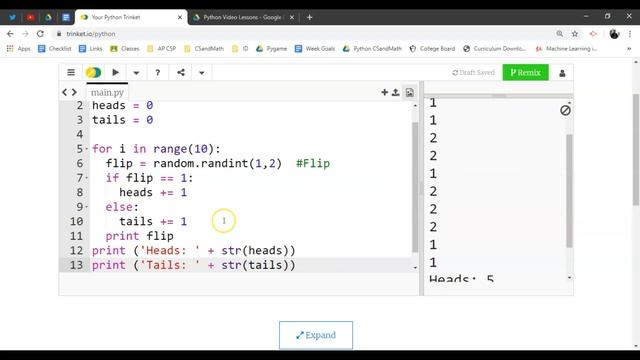Stop output with the cancel circle icon
This screenshot has width=640, height=360.
565,110
